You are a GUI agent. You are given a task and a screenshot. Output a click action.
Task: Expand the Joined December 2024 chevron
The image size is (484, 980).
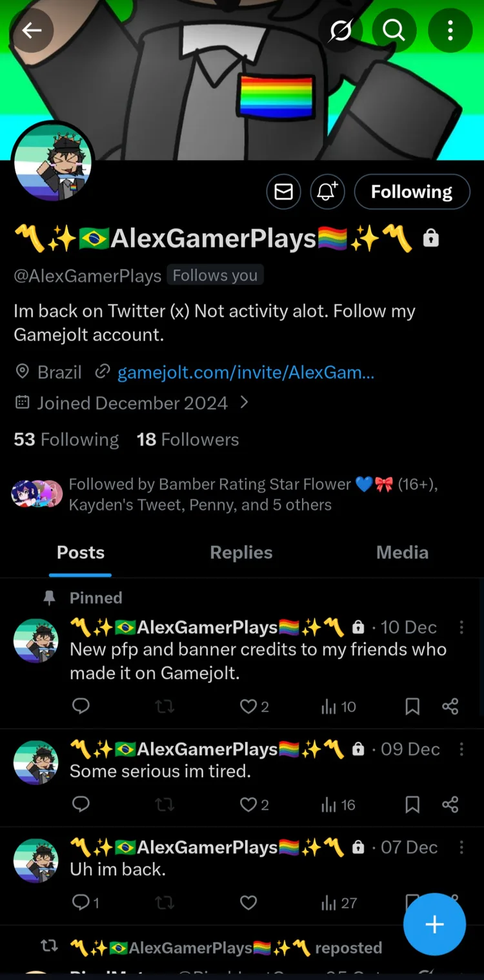(x=244, y=403)
